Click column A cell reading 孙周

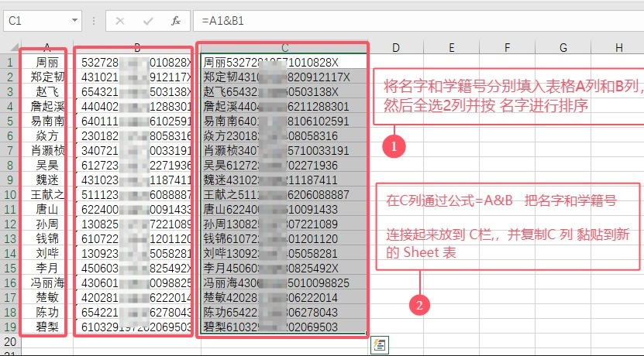coord(47,224)
